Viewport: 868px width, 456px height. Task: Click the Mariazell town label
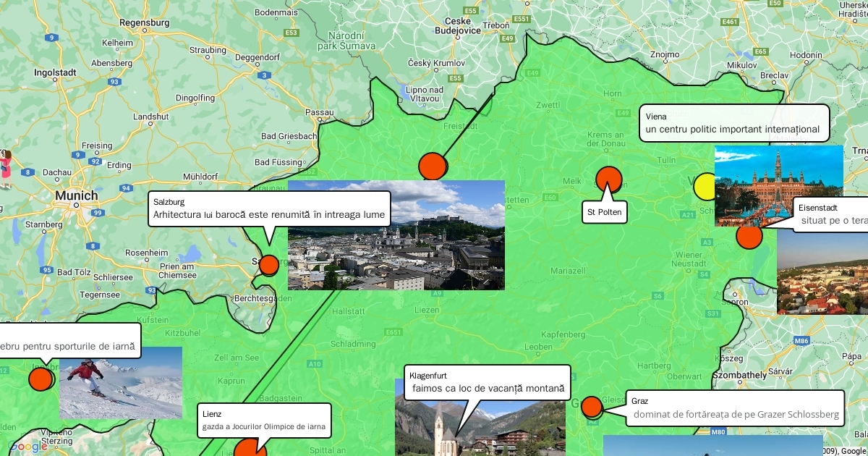pyautogui.click(x=568, y=270)
